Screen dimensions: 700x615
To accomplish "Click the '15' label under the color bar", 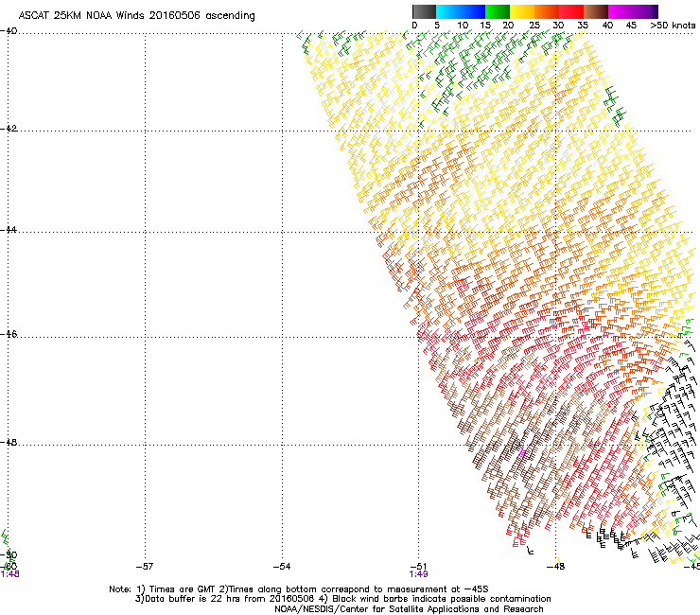I will pos(485,26).
